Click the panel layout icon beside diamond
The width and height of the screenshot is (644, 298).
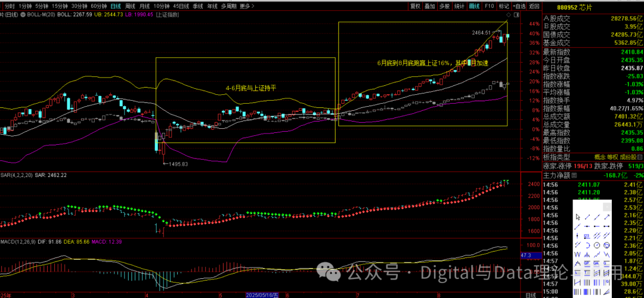pyautogui.click(x=516, y=15)
